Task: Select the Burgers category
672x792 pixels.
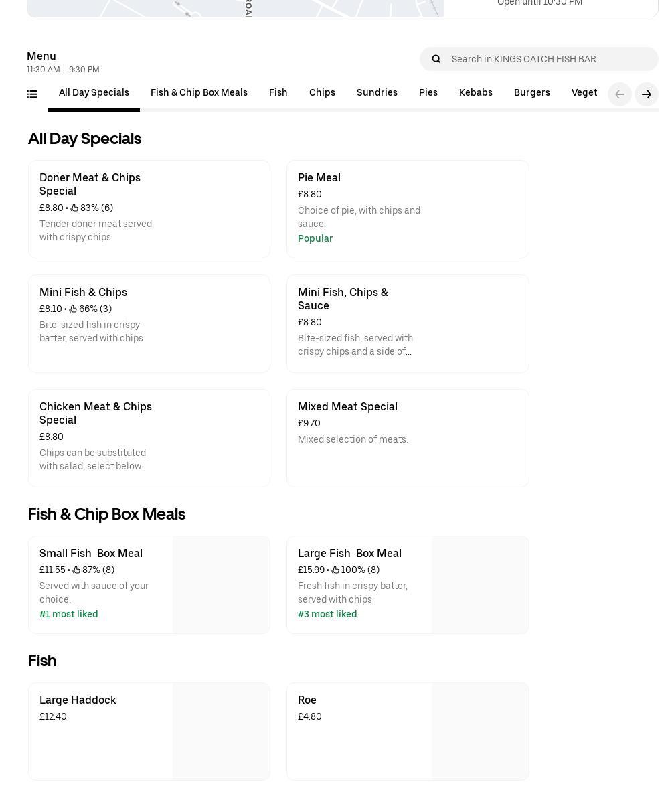Action: pyautogui.click(x=531, y=92)
